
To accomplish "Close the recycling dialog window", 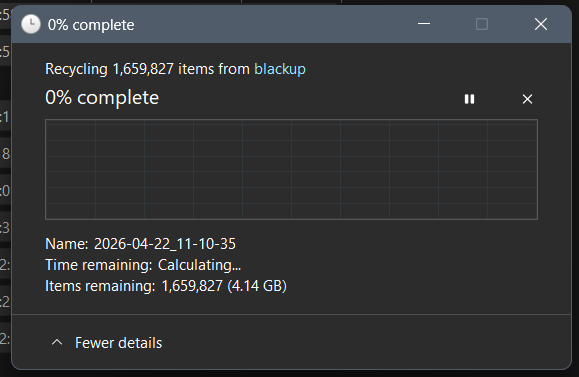I will coord(541,24).
